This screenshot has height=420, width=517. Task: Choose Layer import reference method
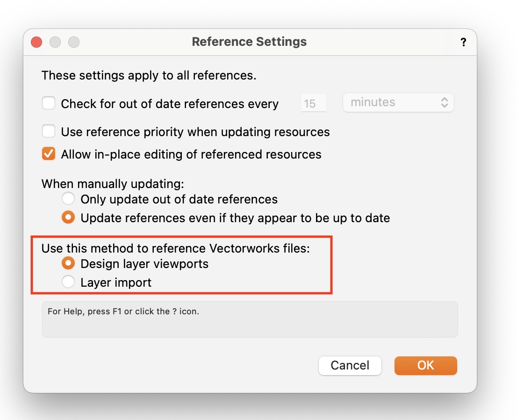point(68,282)
